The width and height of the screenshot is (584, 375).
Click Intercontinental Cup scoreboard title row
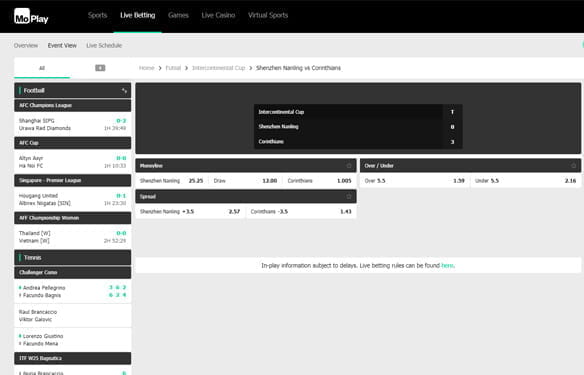click(x=358, y=112)
